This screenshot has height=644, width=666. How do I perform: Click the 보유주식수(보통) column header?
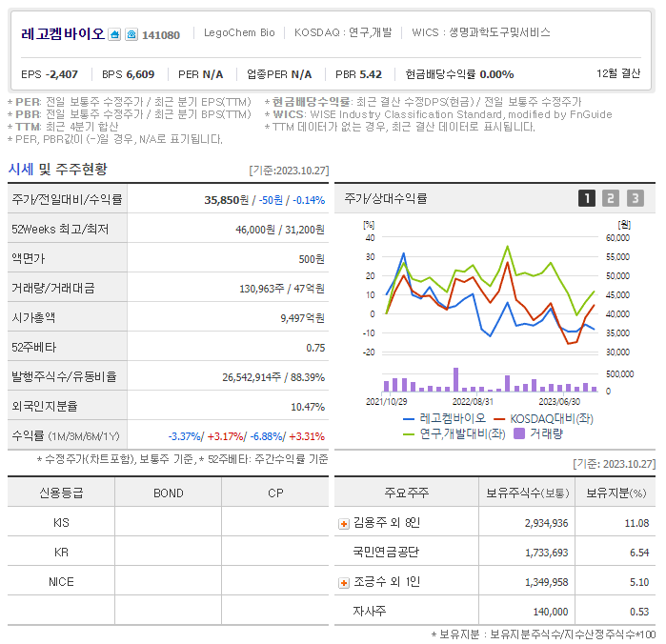(x=527, y=493)
